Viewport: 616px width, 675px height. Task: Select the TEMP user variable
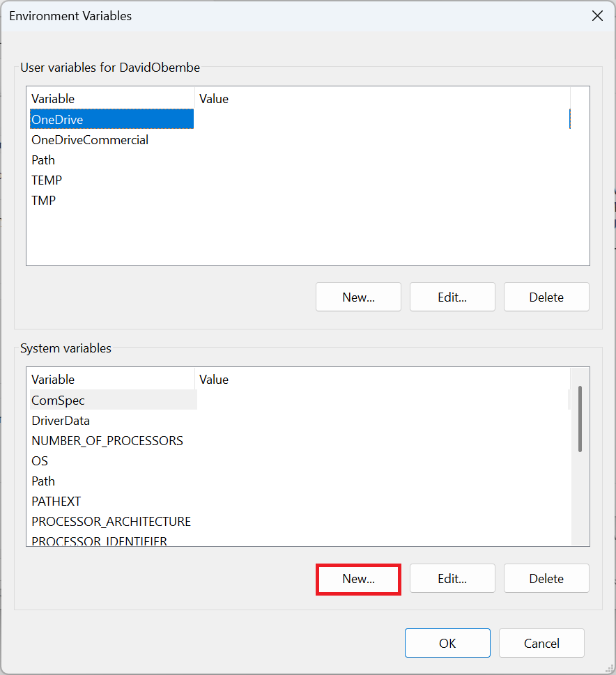47,180
